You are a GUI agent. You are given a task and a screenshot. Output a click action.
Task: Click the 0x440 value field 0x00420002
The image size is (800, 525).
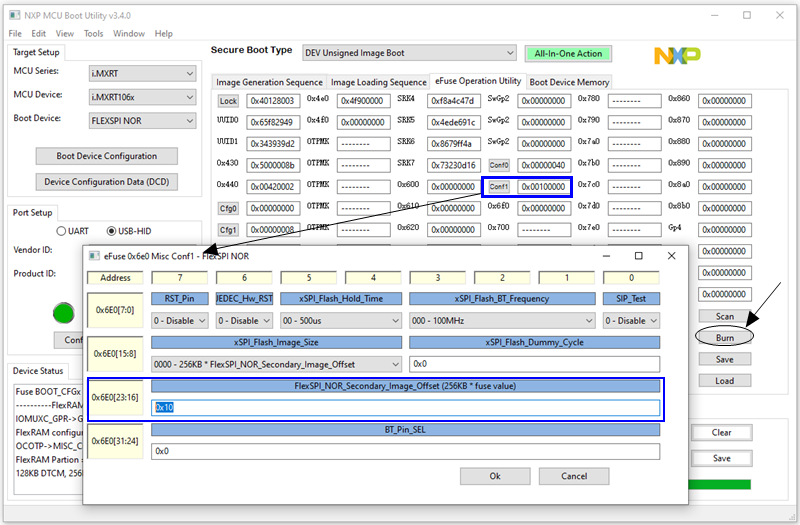[x=273, y=187]
